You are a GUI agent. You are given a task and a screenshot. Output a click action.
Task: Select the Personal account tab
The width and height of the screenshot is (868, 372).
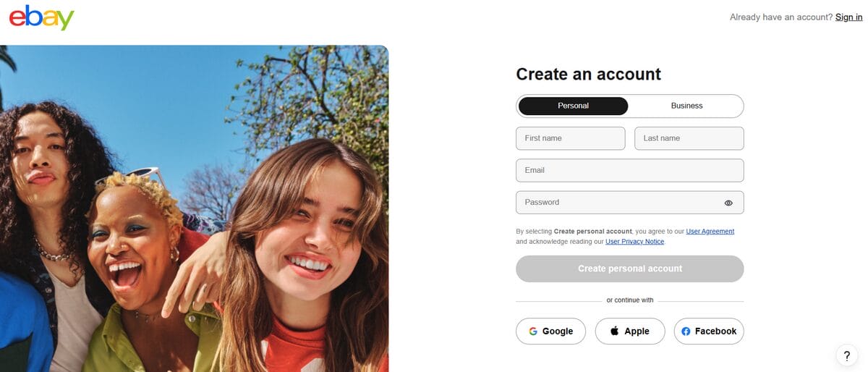(573, 106)
